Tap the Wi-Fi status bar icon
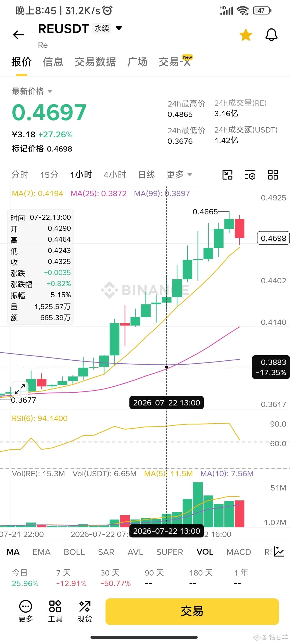 (243, 10)
